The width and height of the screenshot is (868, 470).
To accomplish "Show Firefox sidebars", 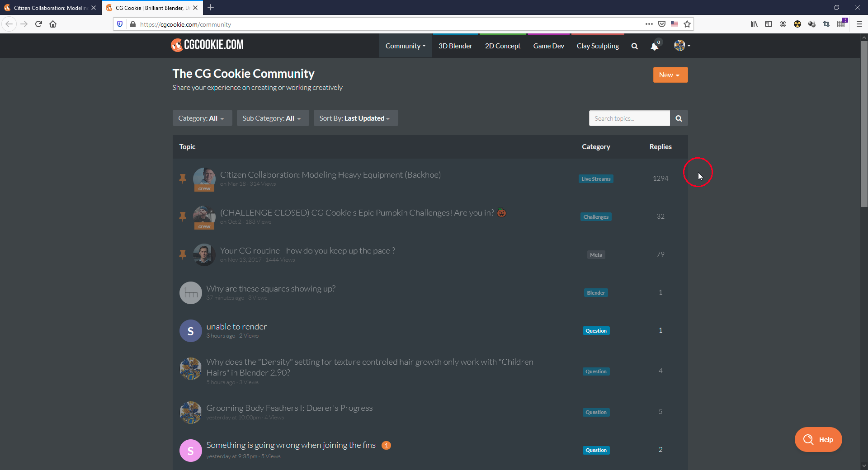I will click(x=769, y=24).
